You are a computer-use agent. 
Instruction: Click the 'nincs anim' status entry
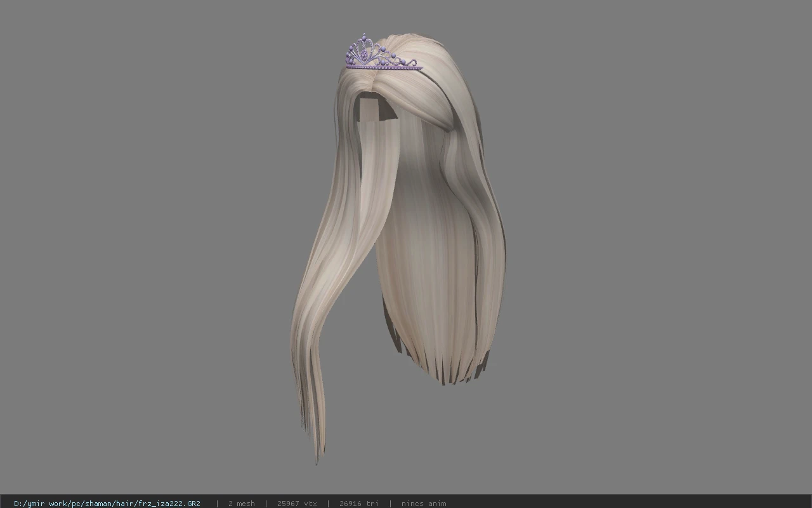[424, 503]
